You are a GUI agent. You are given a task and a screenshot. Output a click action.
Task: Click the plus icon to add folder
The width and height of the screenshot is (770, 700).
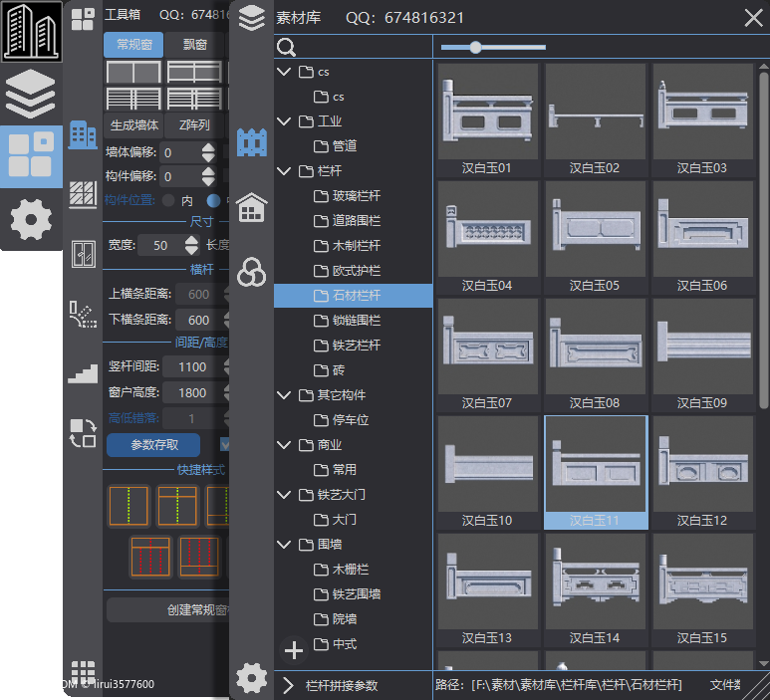[x=294, y=650]
